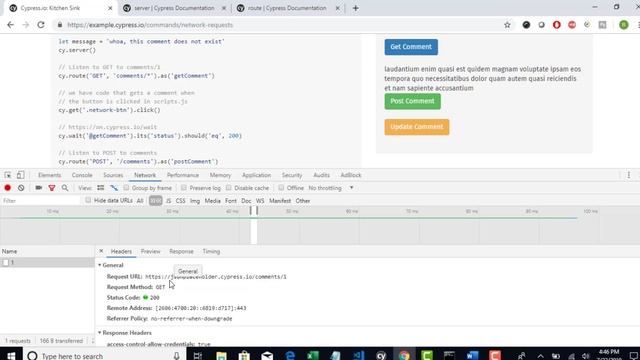The image size is (640, 360).
Task: Open Microsoft Edge from the taskbar
Action: (290, 356)
